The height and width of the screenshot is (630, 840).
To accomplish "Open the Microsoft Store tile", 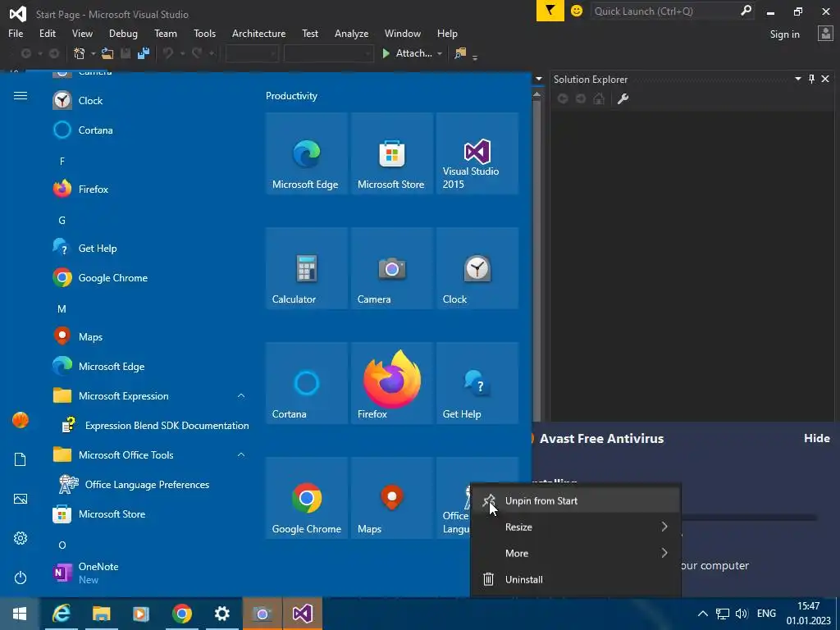I will [391, 153].
